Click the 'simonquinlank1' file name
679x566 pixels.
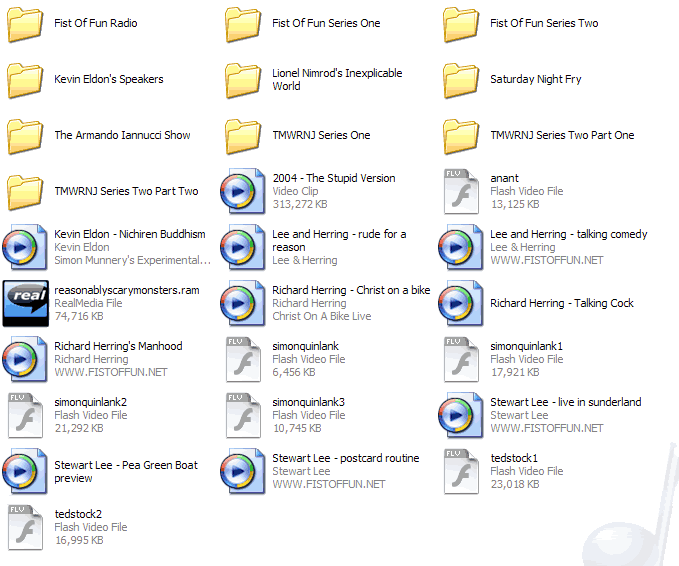[x=527, y=346]
